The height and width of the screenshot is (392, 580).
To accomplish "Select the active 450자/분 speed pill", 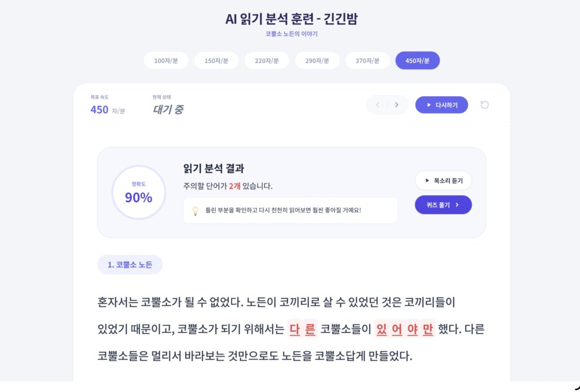I will 417,61.
